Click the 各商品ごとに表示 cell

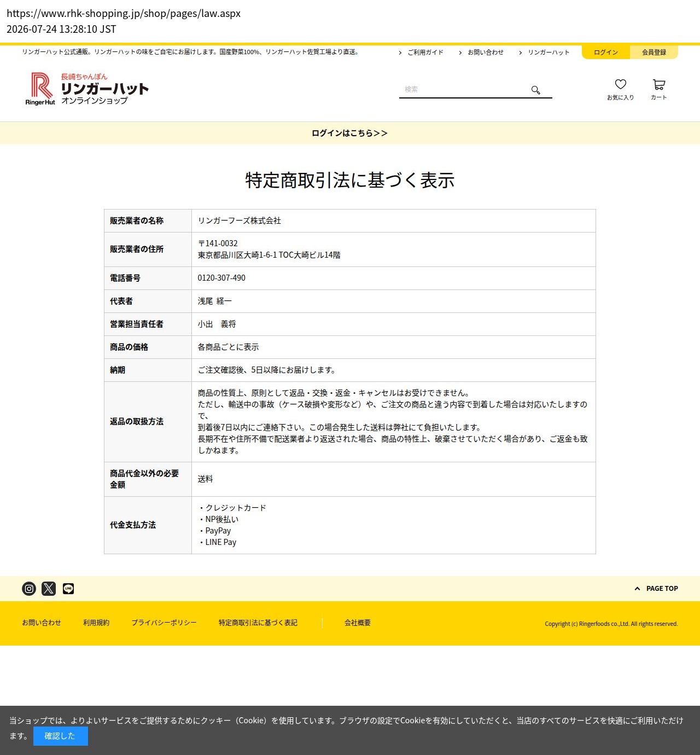tap(393, 347)
